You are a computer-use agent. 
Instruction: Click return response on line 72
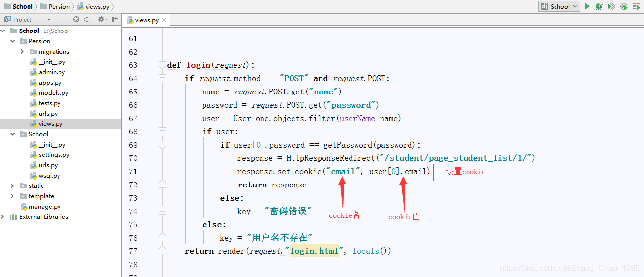(272, 185)
